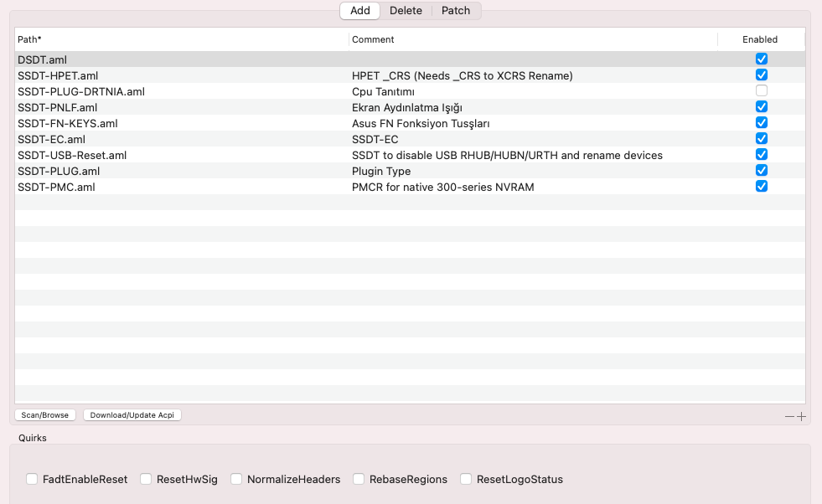Select the Add tab
822x504 pixels.
tap(360, 11)
